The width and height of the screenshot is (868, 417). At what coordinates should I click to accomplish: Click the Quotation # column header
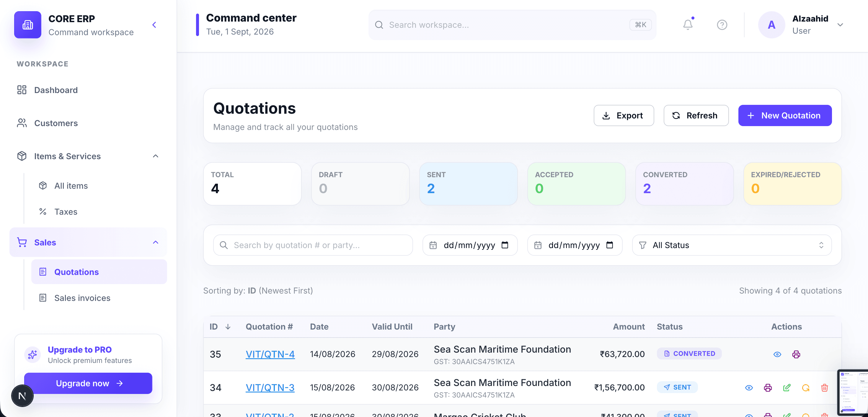[269, 327]
